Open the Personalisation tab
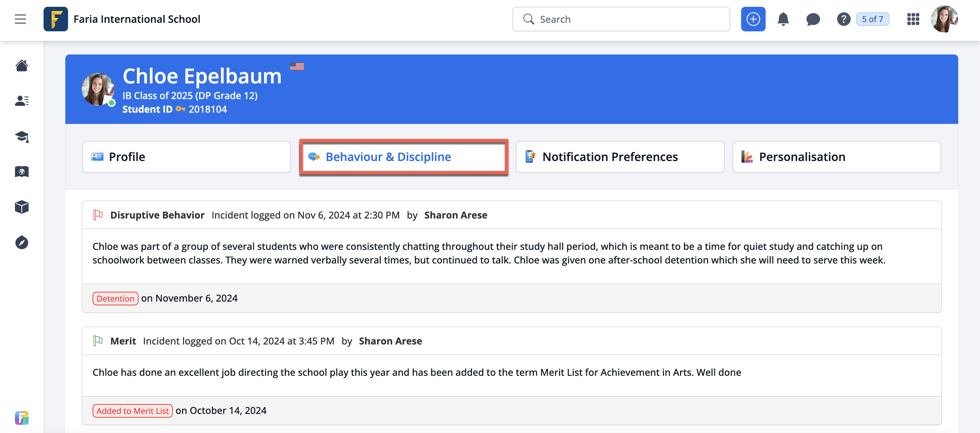The height and width of the screenshot is (433, 980). pyautogui.click(x=836, y=157)
